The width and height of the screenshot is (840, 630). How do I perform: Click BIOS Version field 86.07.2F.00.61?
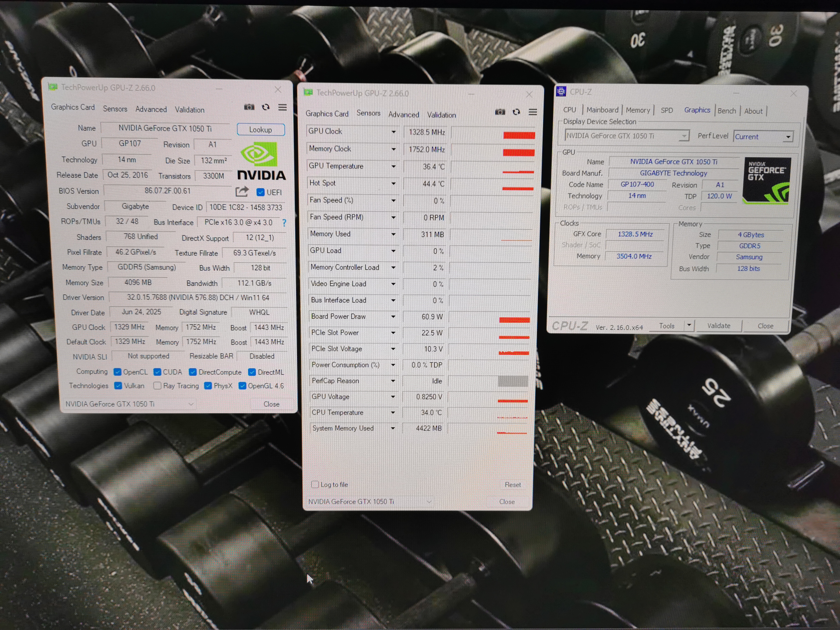coord(167,191)
